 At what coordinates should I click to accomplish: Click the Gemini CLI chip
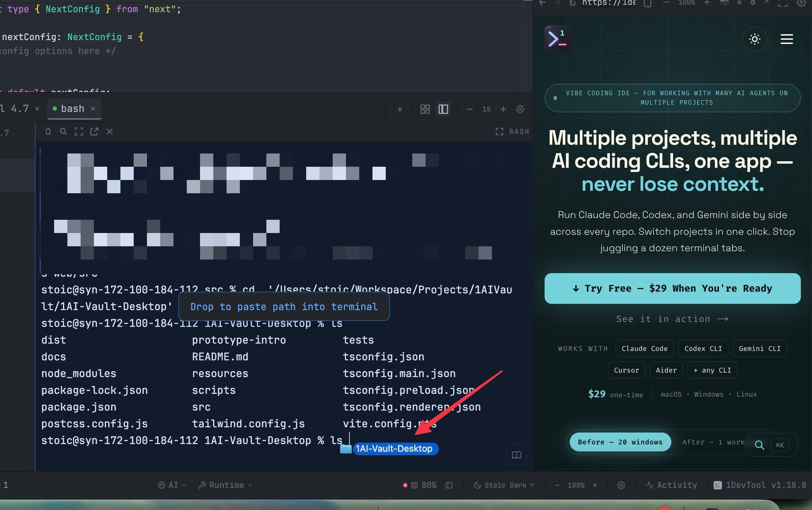pos(760,348)
